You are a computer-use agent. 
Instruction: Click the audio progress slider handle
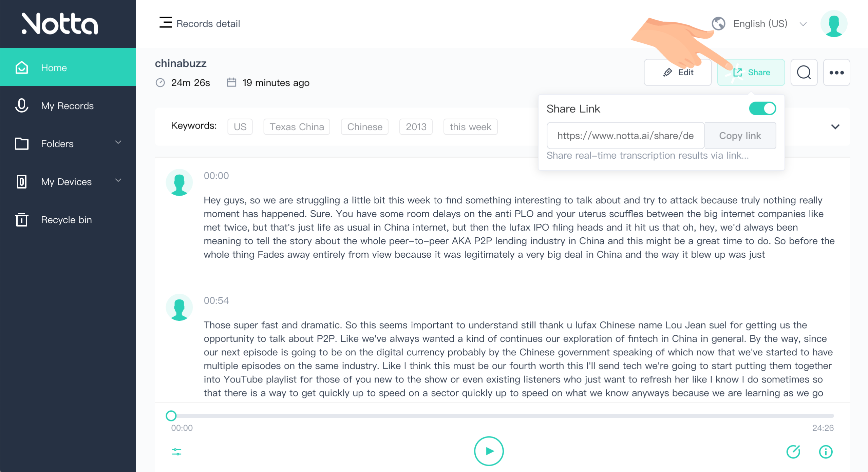171,416
